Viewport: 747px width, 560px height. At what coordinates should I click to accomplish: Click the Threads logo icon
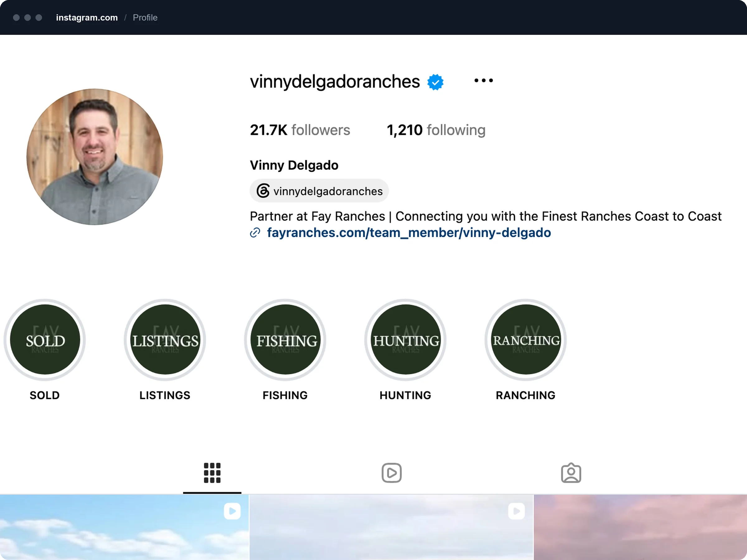pos(263,191)
